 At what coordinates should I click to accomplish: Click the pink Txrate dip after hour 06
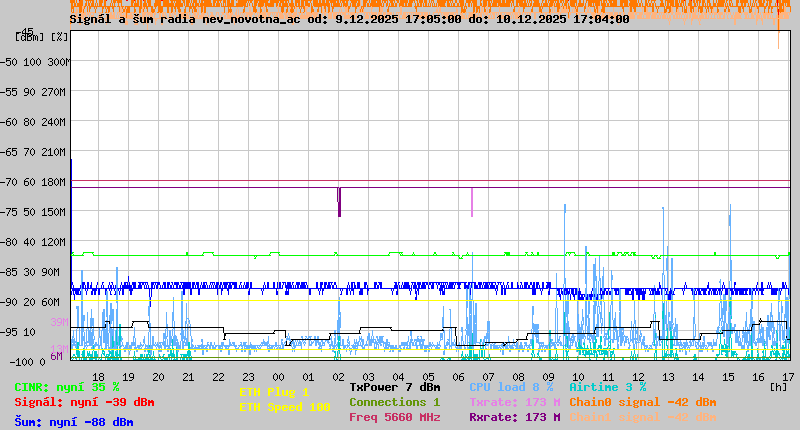point(472,203)
